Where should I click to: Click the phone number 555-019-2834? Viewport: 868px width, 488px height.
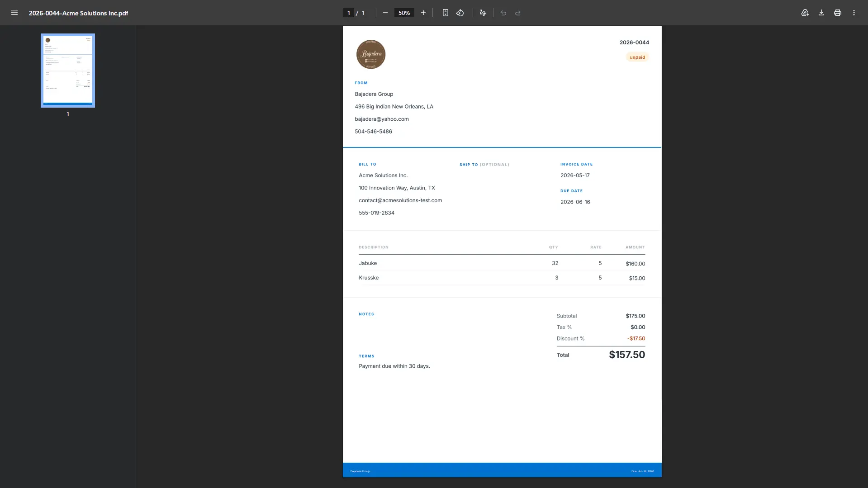[376, 213]
